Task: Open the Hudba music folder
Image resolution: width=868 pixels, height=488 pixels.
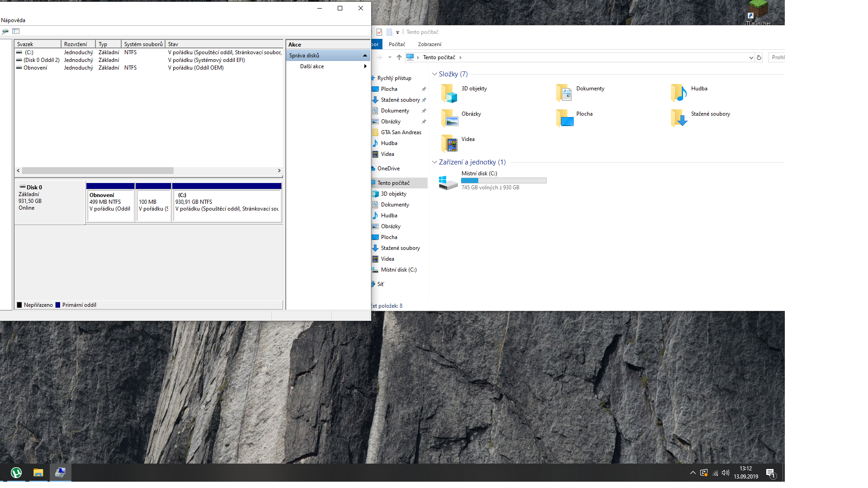Action: click(679, 93)
